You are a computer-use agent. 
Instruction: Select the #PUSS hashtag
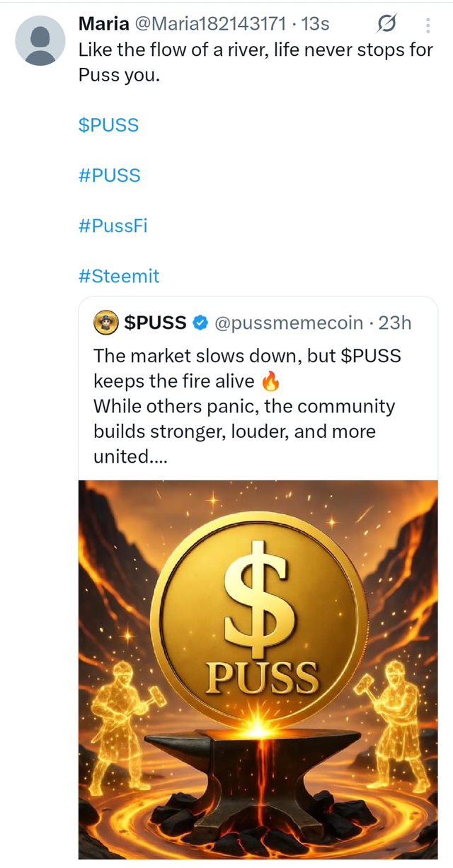click(110, 175)
